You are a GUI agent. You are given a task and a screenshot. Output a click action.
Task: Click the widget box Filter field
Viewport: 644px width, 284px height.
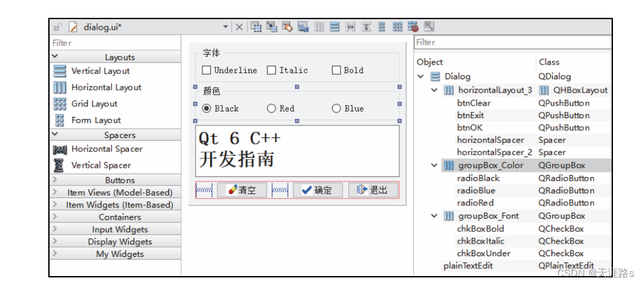[115, 43]
